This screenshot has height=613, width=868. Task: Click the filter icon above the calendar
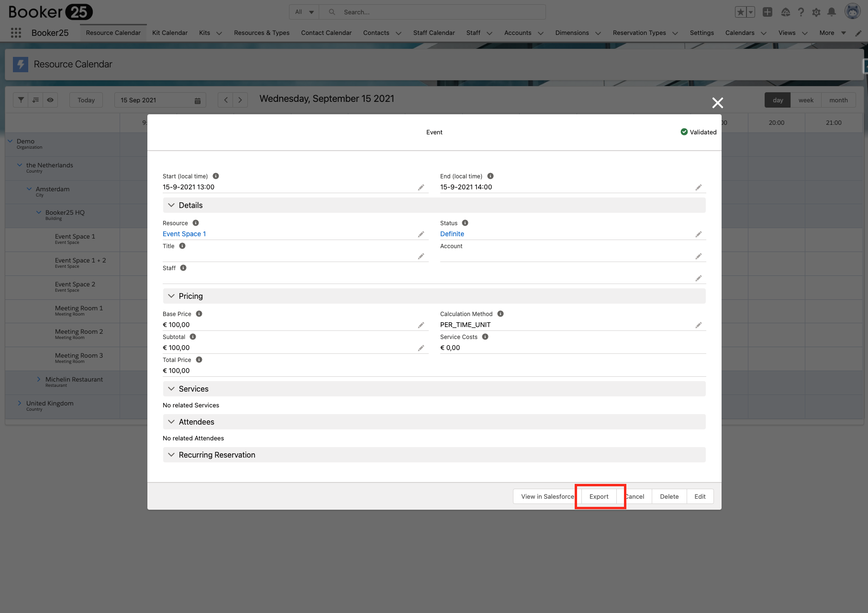(21, 99)
